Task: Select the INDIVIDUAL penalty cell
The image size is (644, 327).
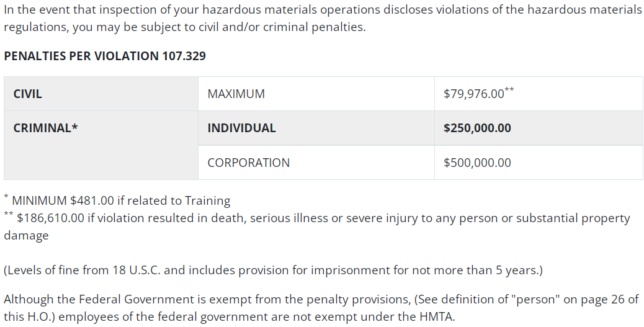Action: pos(316,128)
